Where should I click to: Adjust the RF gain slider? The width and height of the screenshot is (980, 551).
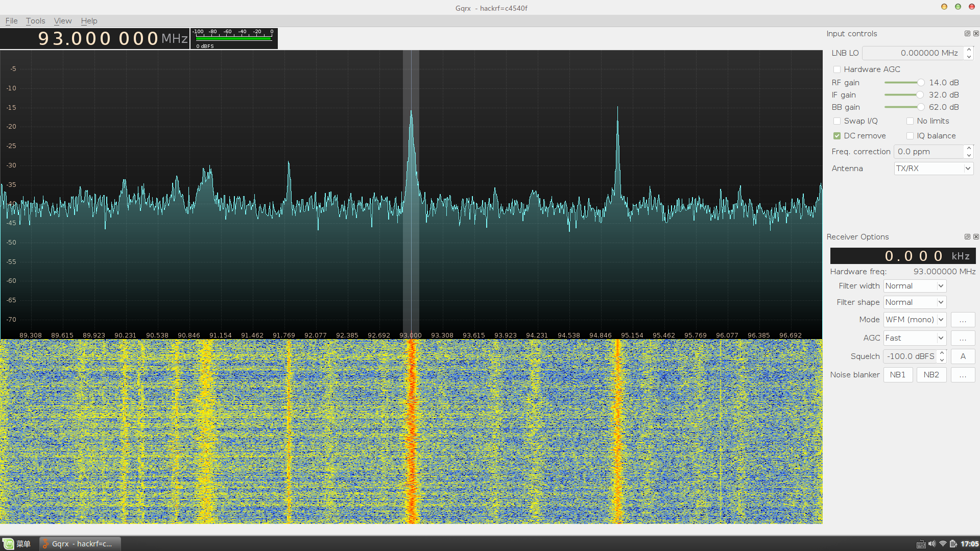904,83
